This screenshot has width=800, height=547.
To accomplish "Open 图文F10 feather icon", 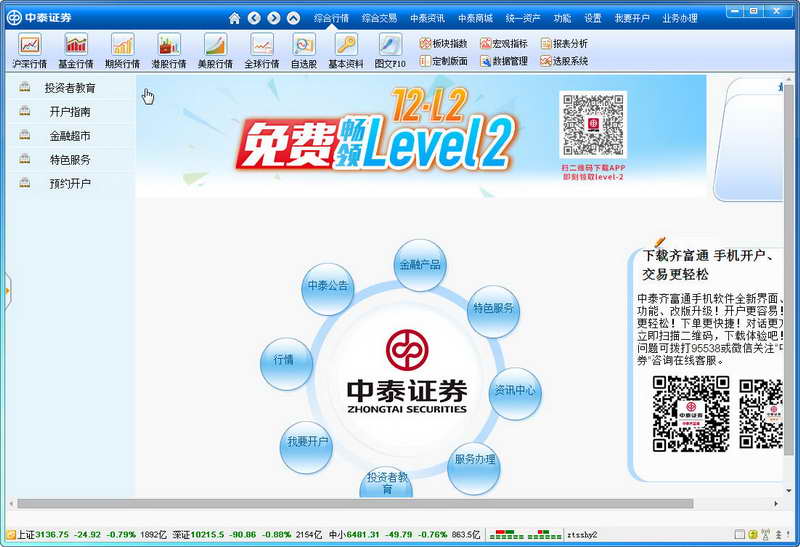I will click(390, 51).
